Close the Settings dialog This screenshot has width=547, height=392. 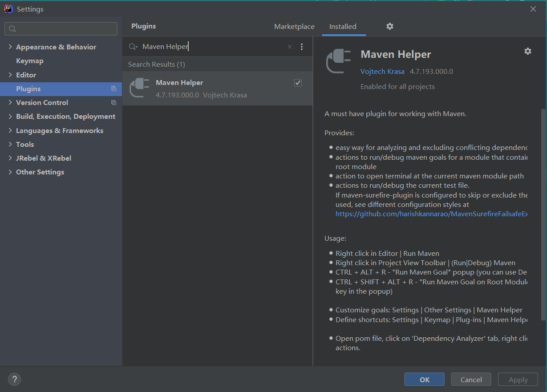(533, 9)
